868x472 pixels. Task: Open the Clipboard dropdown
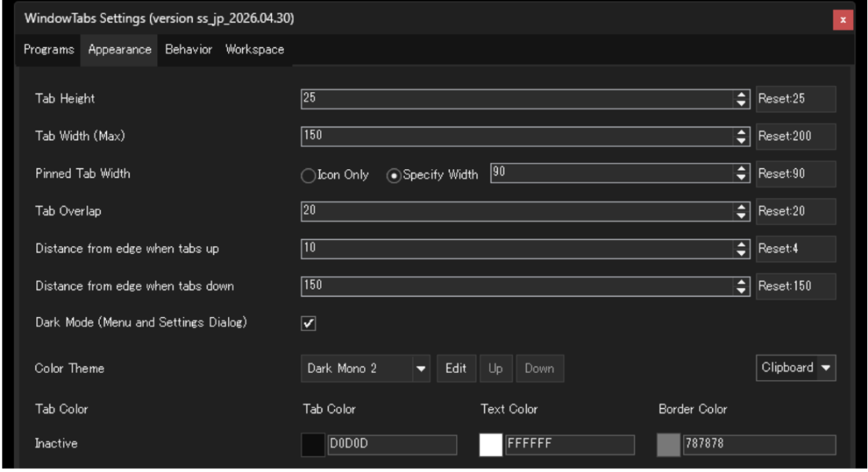click(x=796, y=368)
